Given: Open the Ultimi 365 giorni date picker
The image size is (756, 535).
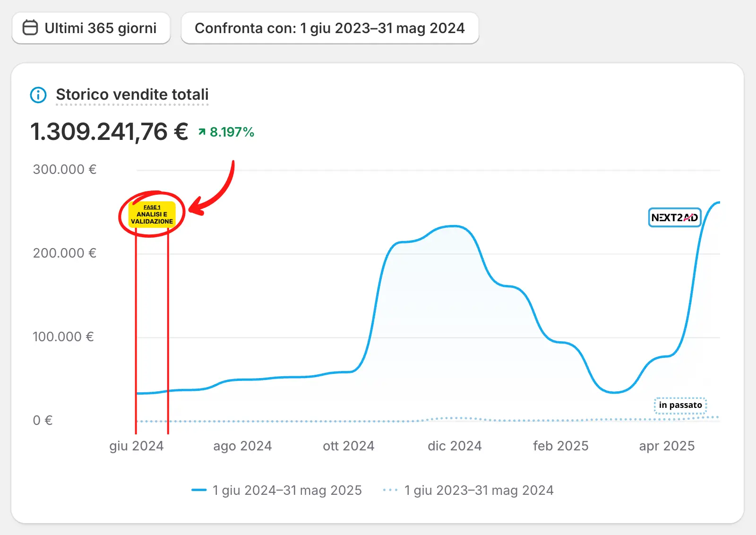Looking at the screenshot, I should pos(91,28).
